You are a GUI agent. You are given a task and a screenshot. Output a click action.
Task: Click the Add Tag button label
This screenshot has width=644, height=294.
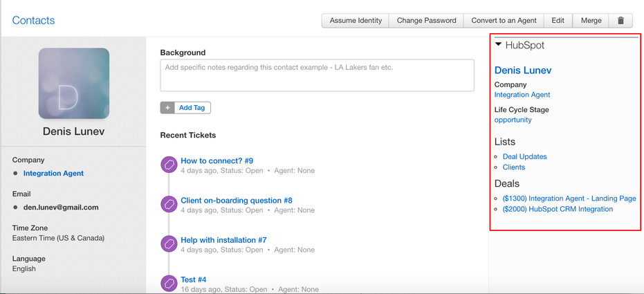pyautogui.click(x=192, y=108)
